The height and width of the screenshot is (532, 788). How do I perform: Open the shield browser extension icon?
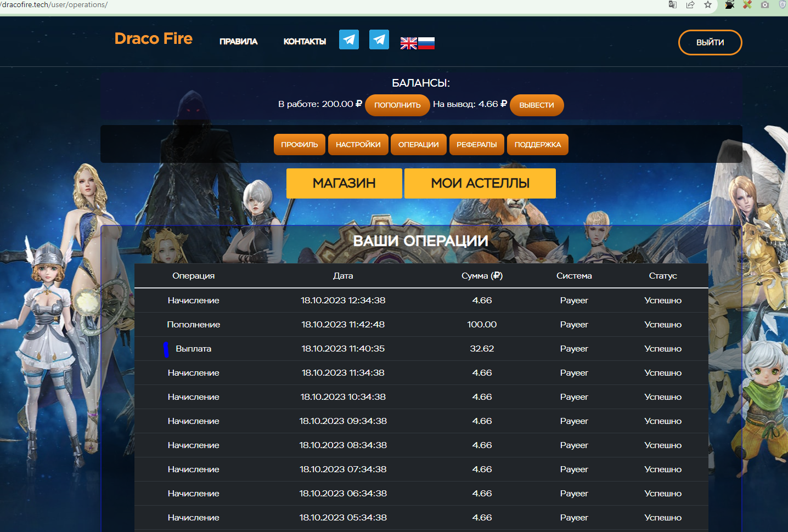click(x=783, y=4)
